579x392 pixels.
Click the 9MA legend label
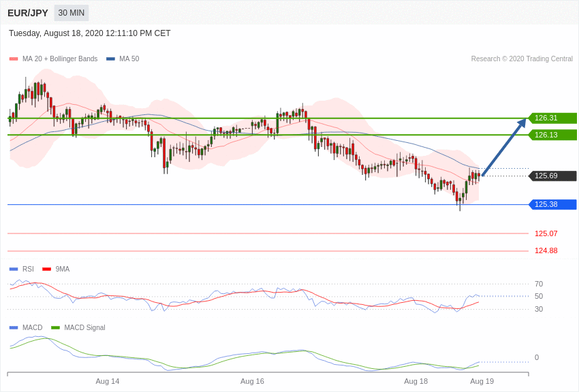63,269
